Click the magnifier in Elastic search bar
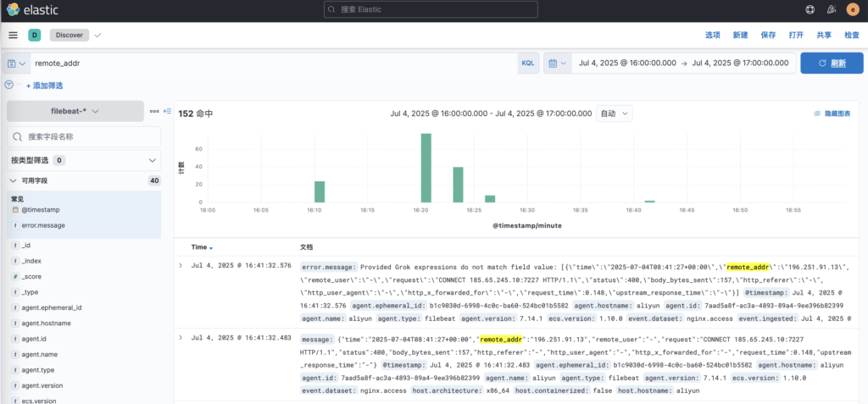The image size is (868, 404). click(332, 9)
